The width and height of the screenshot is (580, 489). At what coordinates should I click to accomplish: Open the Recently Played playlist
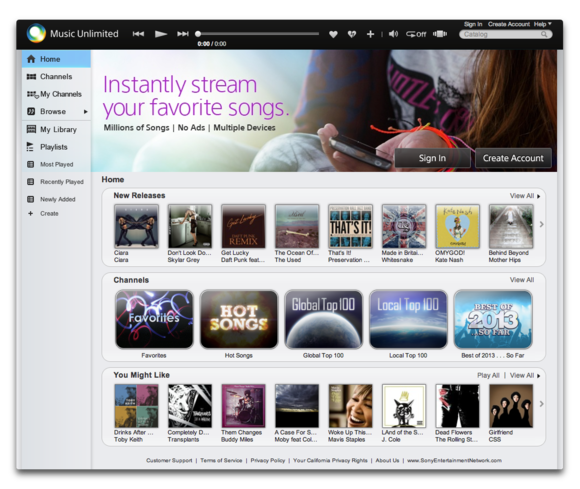[x=56, y=182]
